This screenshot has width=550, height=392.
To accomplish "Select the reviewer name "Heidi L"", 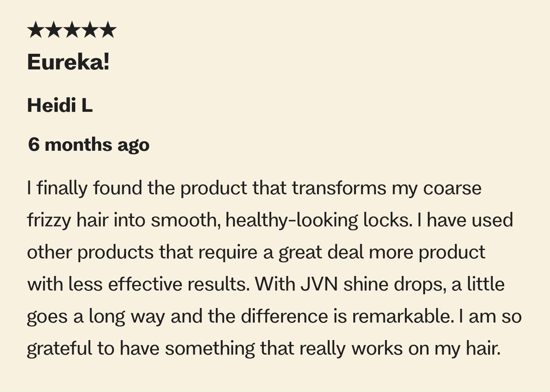I will (60, 105).
